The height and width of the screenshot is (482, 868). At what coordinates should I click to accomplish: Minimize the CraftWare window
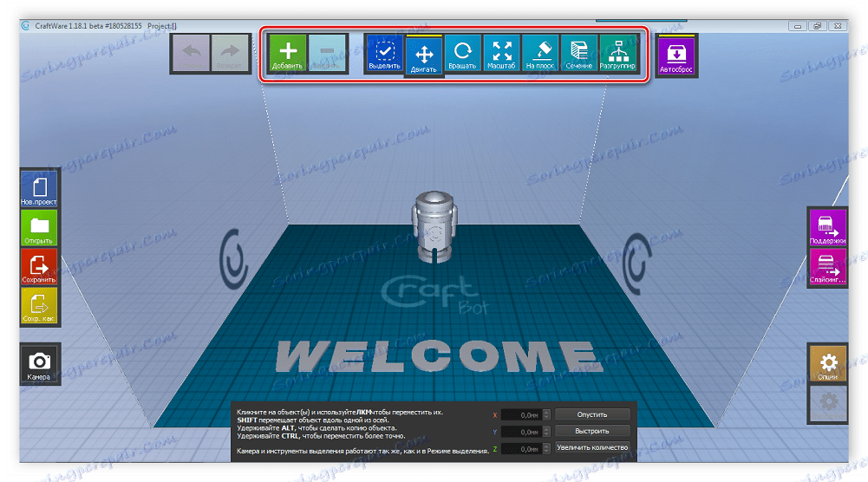[797, 26]
